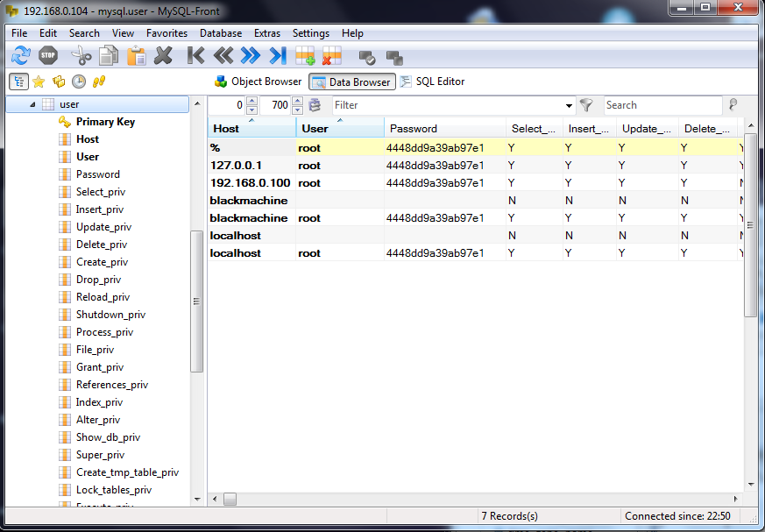This screenshot has height=532, width=765.
Task: Click the Select_priv column header
Action: tap(535, 128)
